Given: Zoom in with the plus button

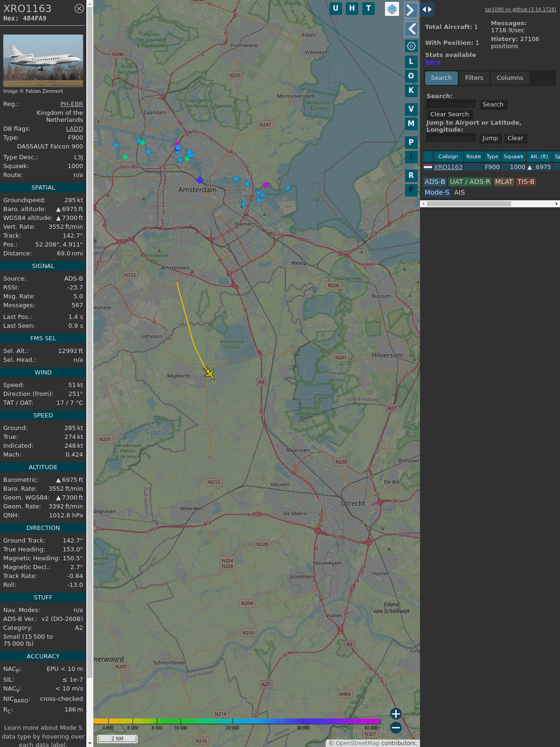Looking at the screenshot, I should tap(396, 714).
